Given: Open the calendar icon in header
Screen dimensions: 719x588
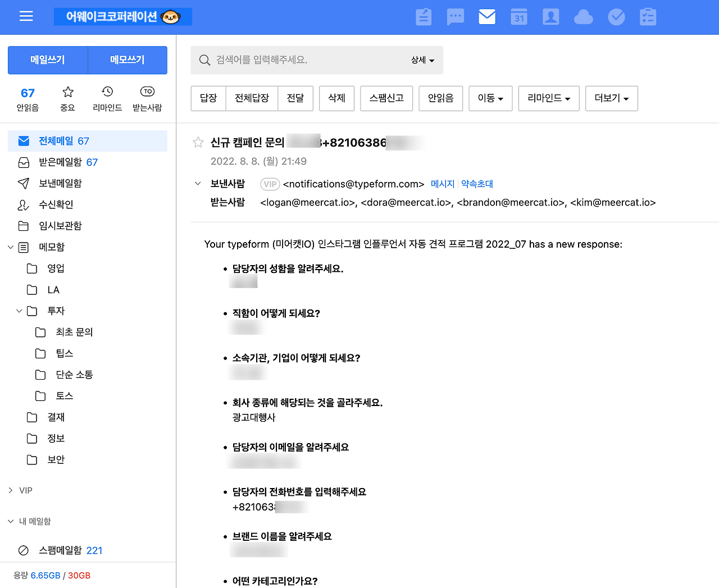Looking at the screenshot, I should [x=519, y=17].
